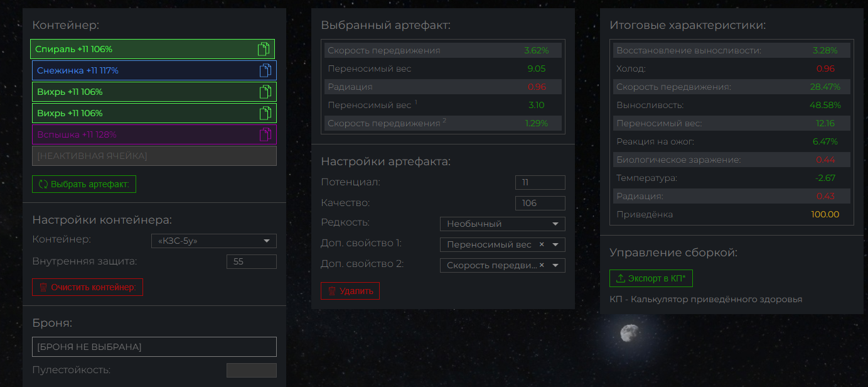Viewport: 868px width, 387px height.
Task: Click the Выбрать артефакт button
Action: coord(84,184)
